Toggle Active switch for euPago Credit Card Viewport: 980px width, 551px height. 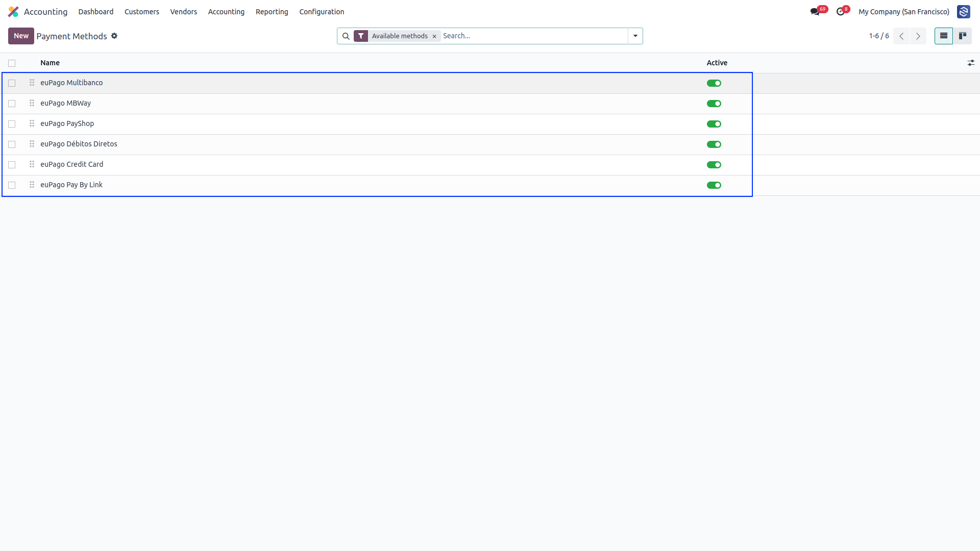tap(714, 165)
